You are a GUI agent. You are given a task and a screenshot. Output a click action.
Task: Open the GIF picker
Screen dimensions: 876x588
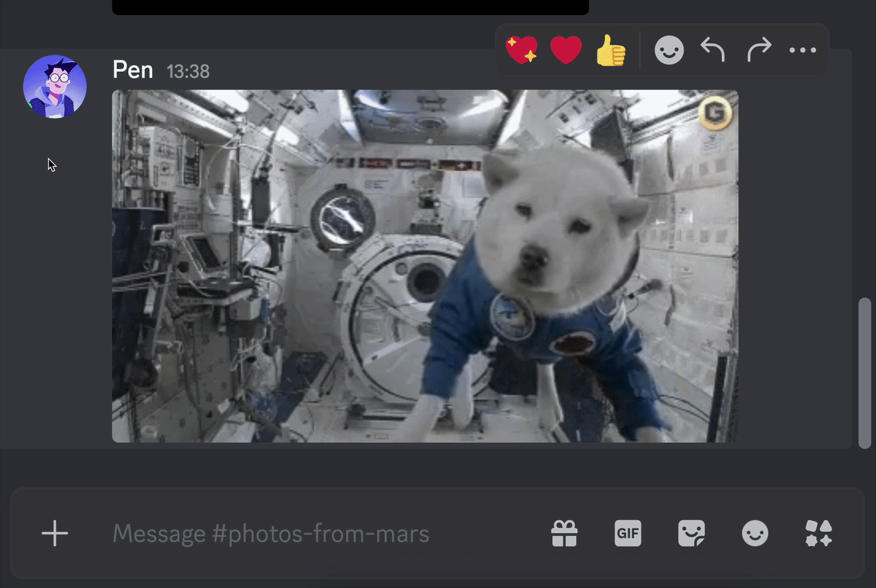[628, 533]
